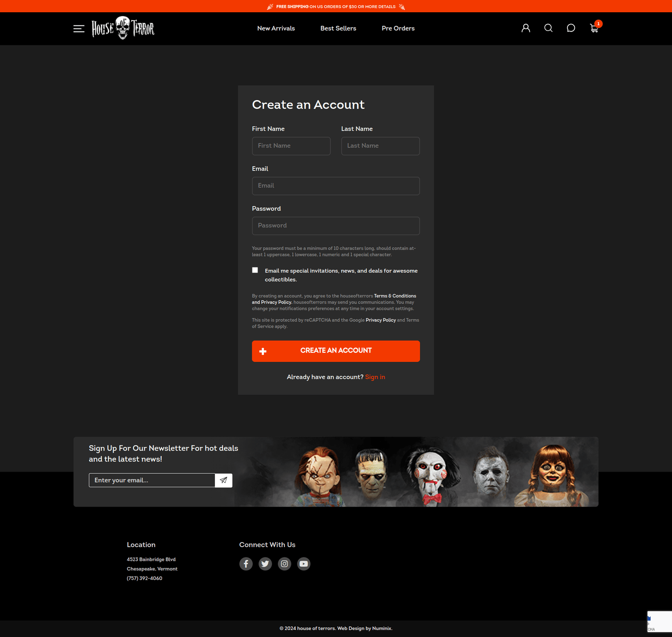Click the Twitter social icon
Viewport: 672px width, 637px height.
tap(265, 563)
